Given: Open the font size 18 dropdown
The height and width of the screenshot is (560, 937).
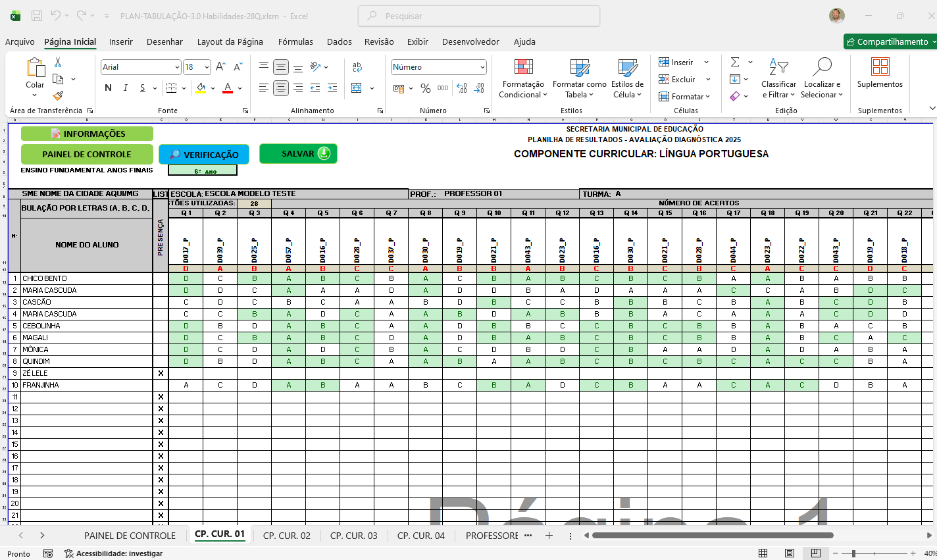Looking at the screenshot, I should pyautogui.click(x=207, y=67).
